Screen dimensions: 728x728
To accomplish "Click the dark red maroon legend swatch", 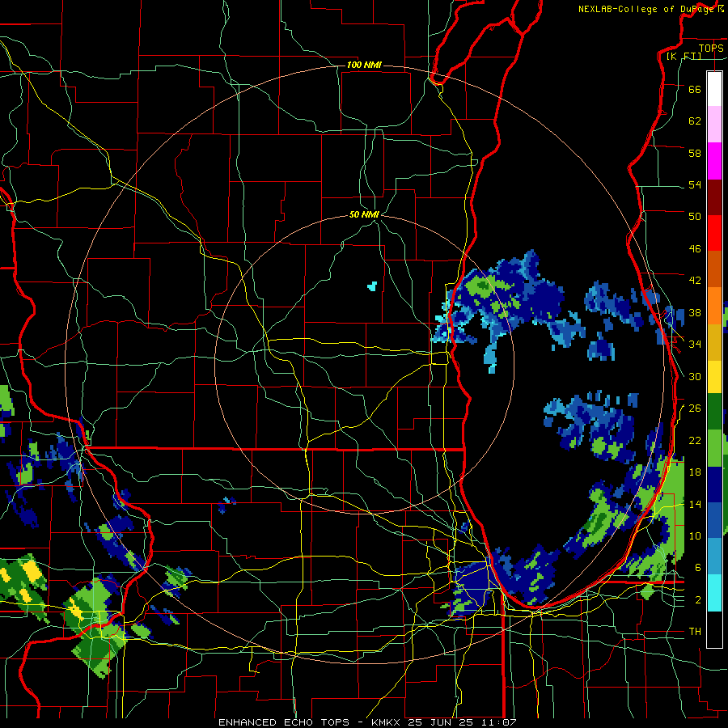I will (x=714, y=197).
